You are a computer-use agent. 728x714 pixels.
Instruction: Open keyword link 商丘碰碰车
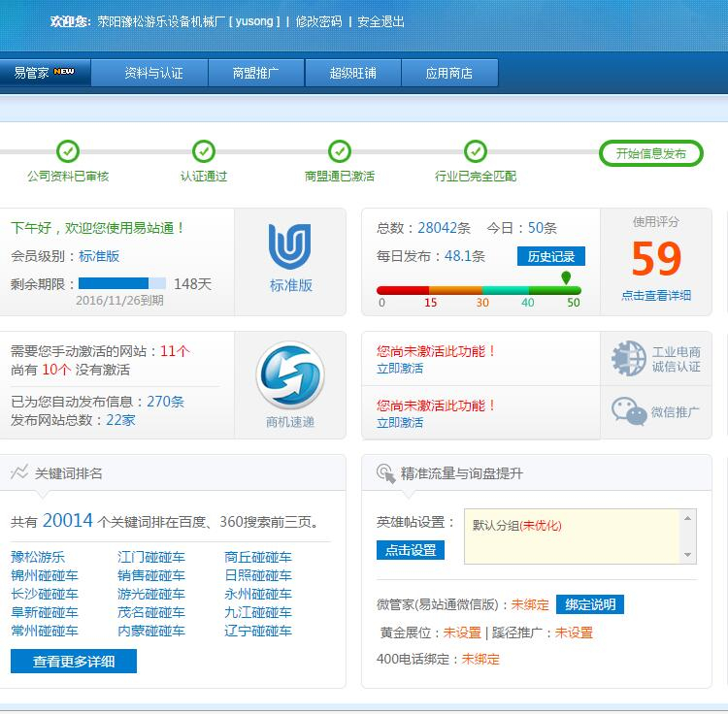(x=258, y=557)
